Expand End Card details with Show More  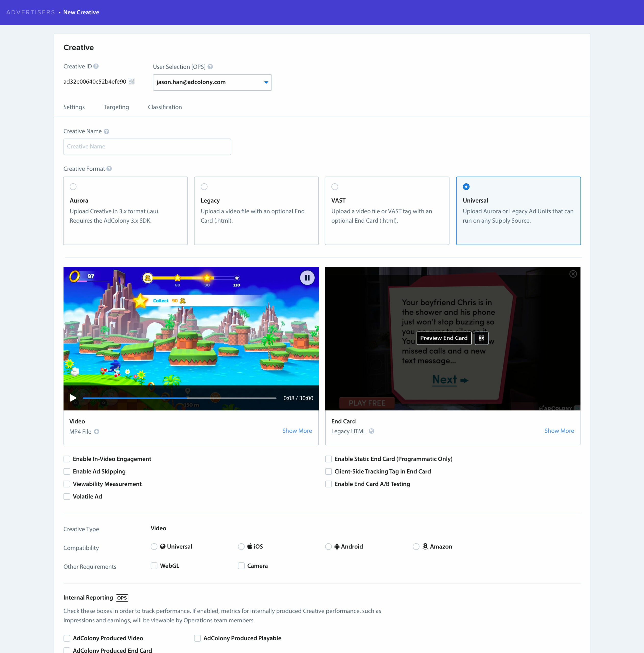click(x=559, y=431)
